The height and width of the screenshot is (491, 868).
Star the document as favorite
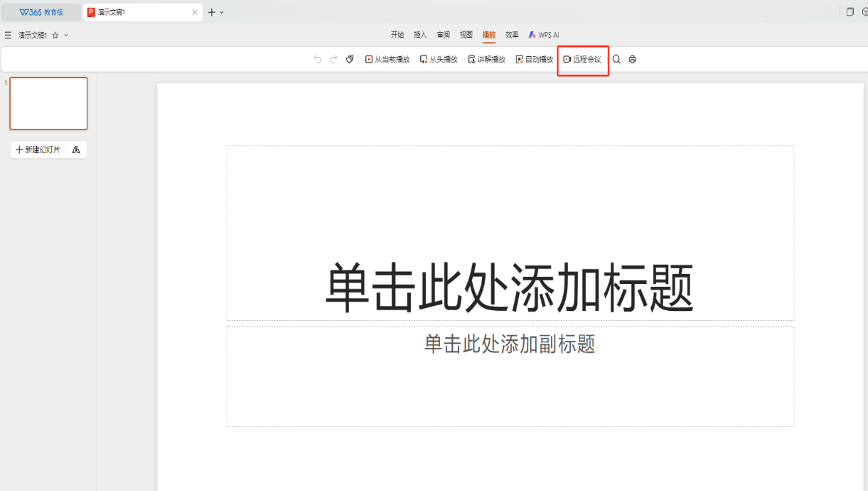55,35
